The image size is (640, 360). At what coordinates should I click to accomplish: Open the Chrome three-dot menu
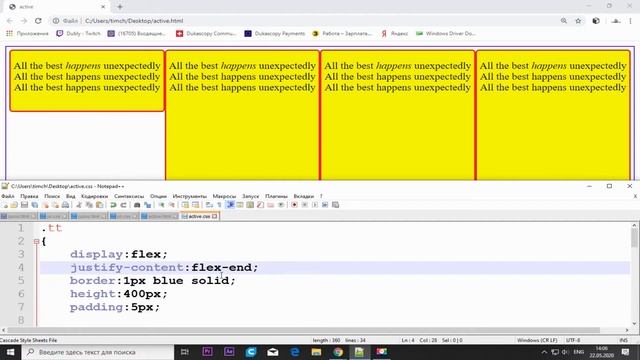pos(631,21)
